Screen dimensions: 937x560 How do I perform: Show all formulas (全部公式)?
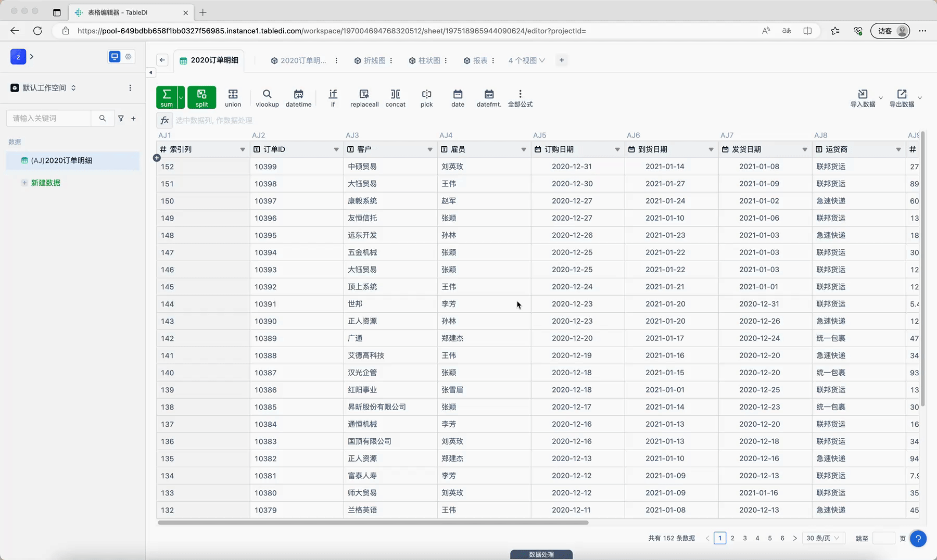click(x=520, y=97)
